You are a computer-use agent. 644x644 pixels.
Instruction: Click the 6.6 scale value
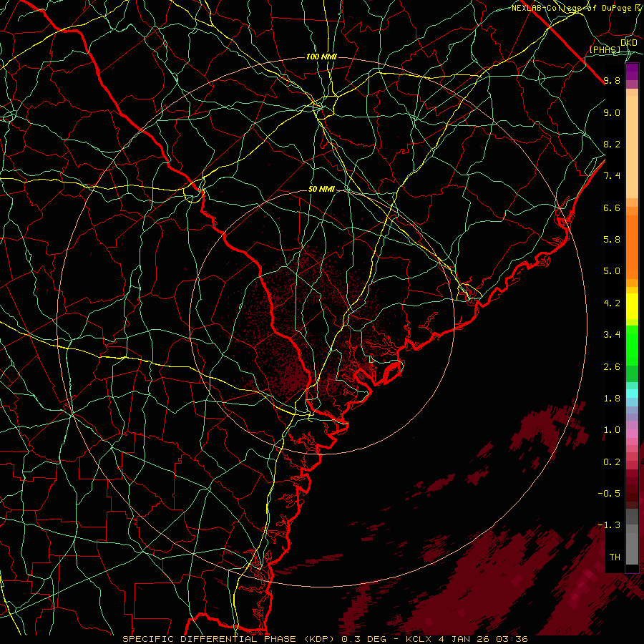[x=612, y=208]
